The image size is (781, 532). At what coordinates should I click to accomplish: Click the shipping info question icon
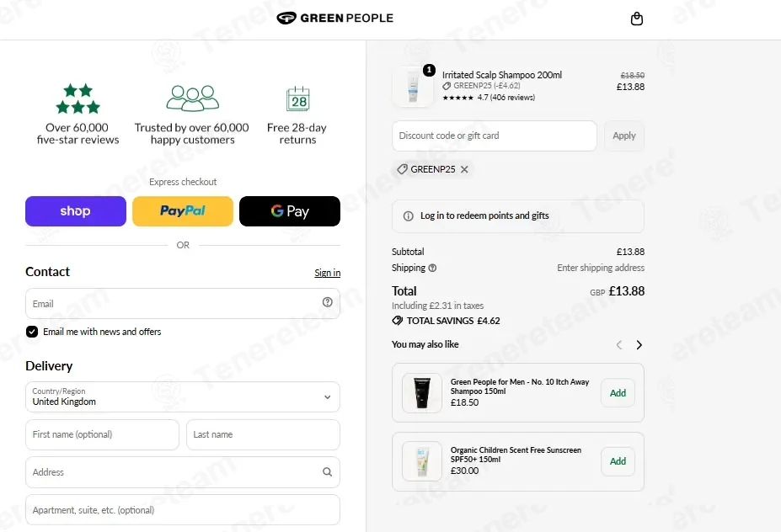[x=432, y=268]
